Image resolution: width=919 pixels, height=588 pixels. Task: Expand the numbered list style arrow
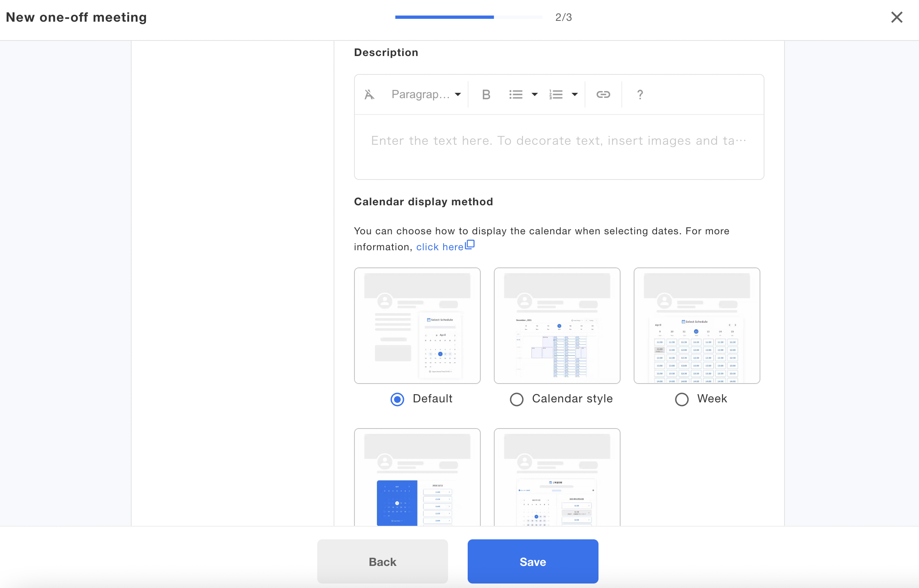coord(574,94)
